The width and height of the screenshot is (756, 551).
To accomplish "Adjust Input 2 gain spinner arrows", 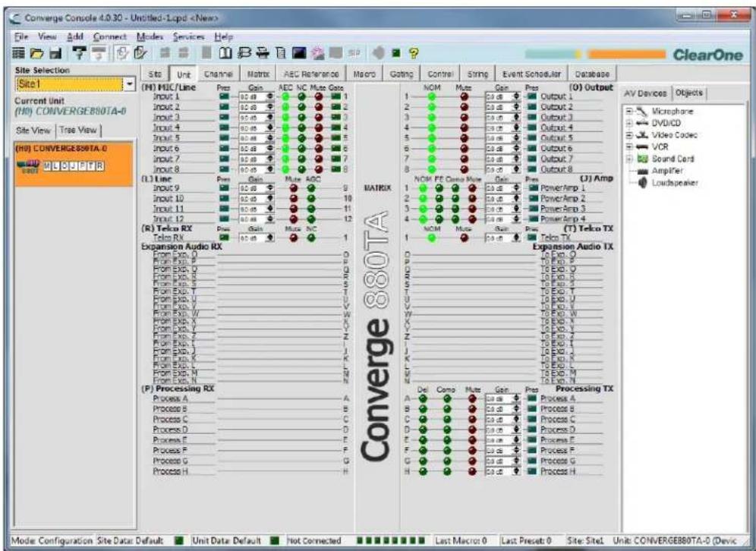I will coord(270,107).
